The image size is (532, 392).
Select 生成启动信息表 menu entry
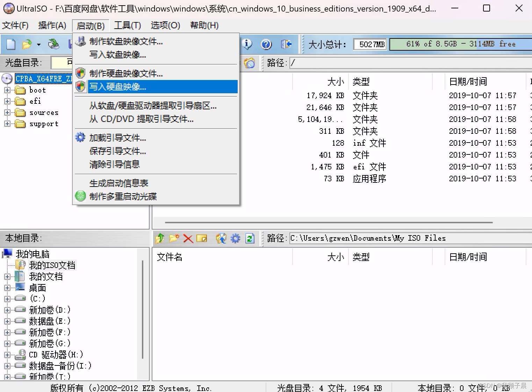click(x=156, y=183)
